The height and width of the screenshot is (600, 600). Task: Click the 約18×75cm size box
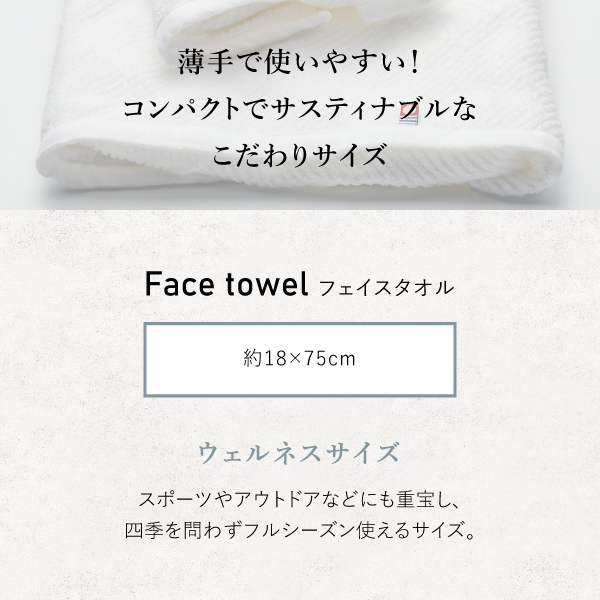point(300,358)
